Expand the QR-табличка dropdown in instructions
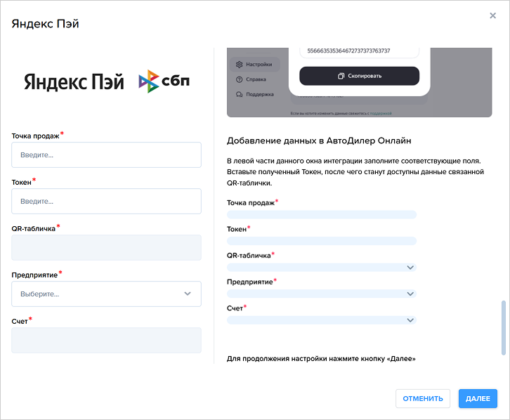Viewport: 510px width, 420px height. (410, 268)
